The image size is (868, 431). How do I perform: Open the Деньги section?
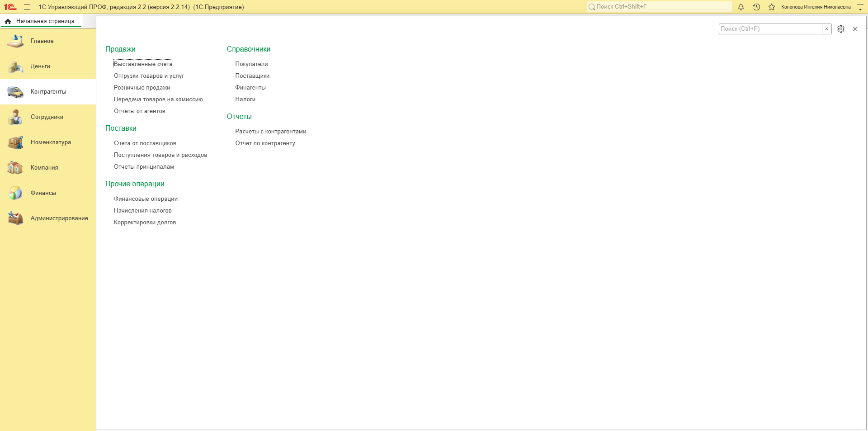point(48,66)
